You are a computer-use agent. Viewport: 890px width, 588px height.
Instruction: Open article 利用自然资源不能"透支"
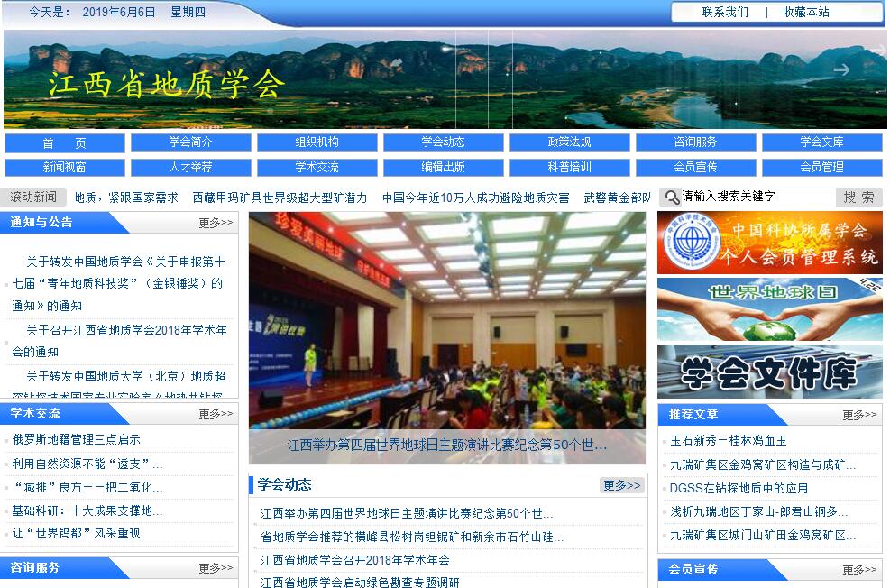(x=87, y=464)
